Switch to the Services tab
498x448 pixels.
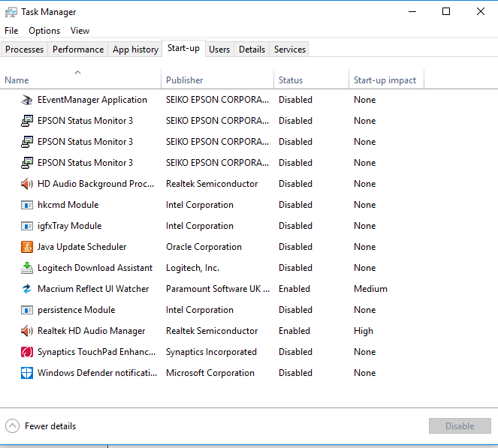[289, 50]
